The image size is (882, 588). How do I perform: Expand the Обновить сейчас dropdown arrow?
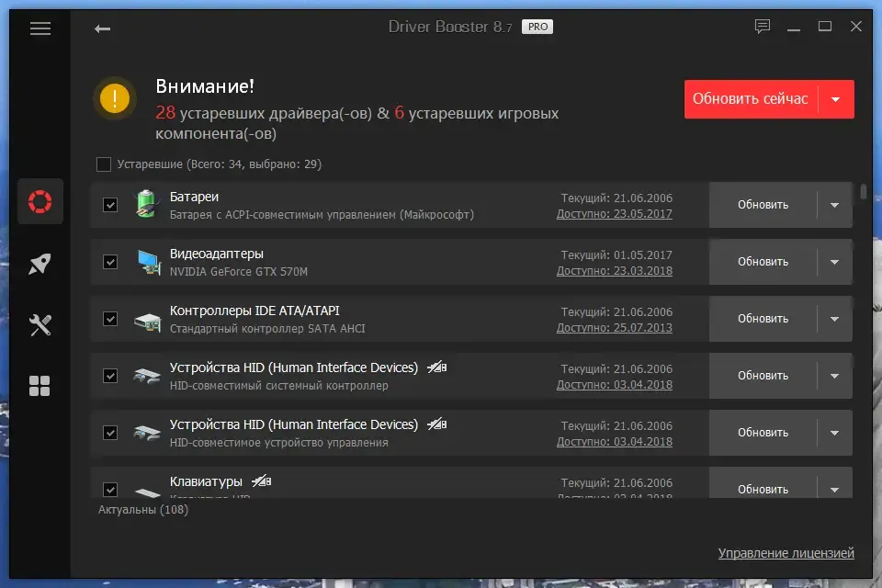(x=835, y=99)
